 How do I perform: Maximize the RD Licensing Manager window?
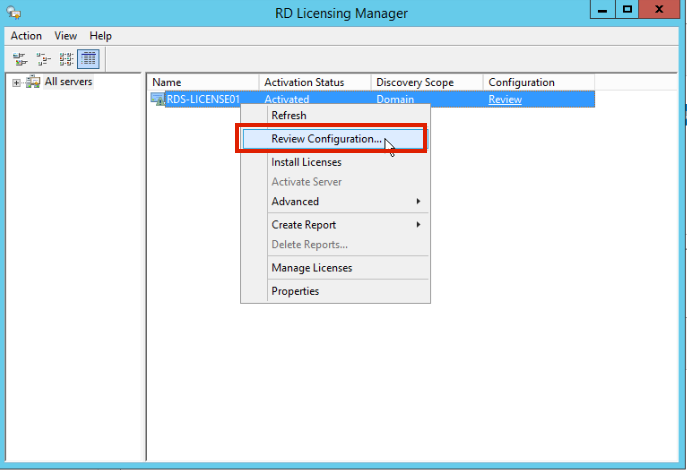click(x=627, y=9)
